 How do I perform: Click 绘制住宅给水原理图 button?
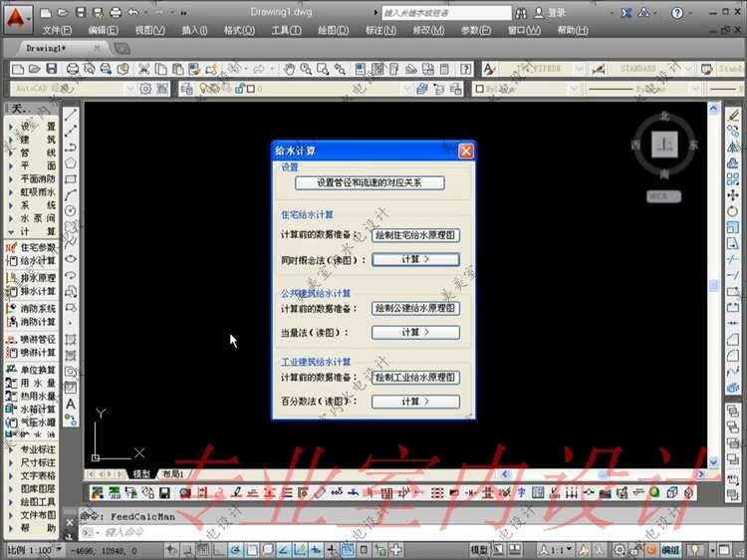[x=415, y=236]
